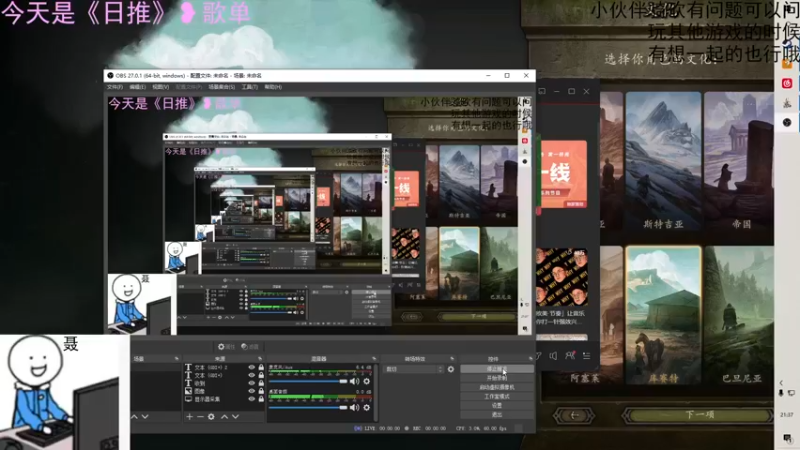This screenshot has height=450, width=800.
Task: Remove selected source with minus icon
Action: pos(200,417)
